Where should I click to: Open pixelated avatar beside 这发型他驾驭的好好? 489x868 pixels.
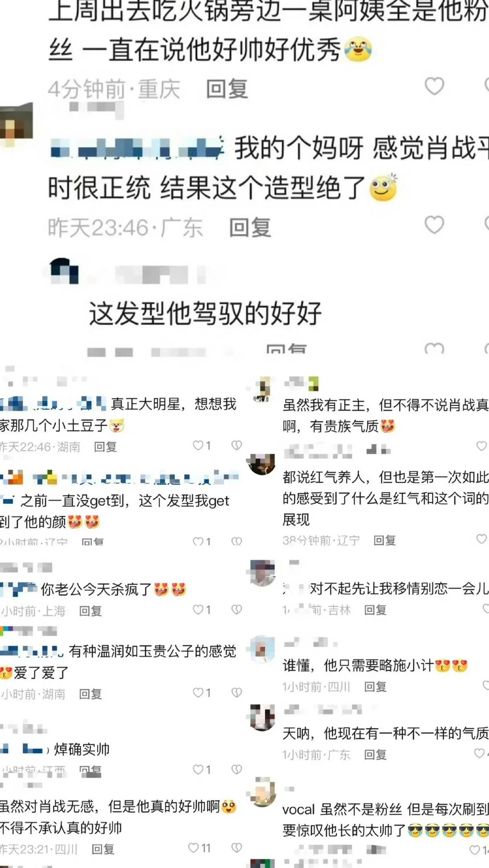coord(64,271)
